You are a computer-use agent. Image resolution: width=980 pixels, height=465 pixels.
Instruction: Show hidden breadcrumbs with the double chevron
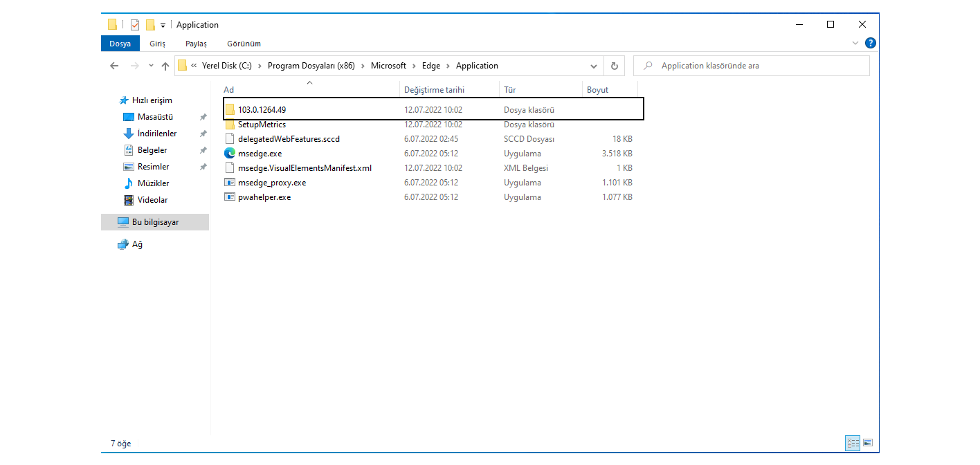point(194,66)
